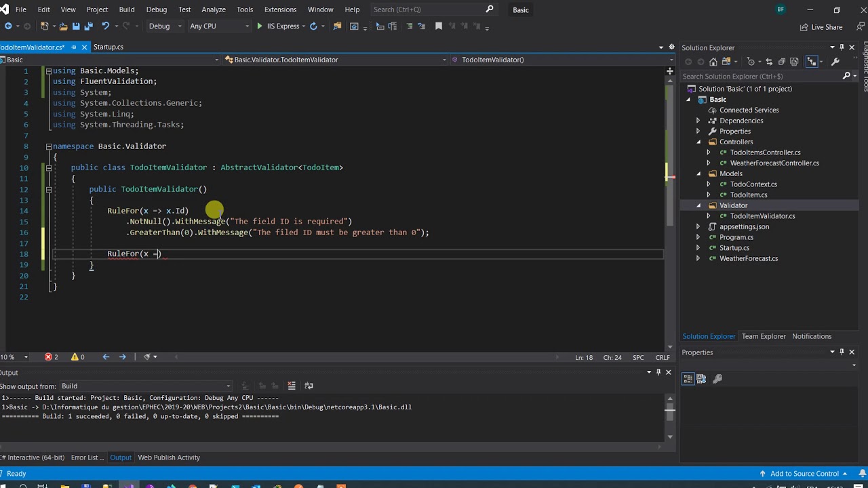Select TodoItemValidator.cs in Solution Explorer

(x=762, y=216)
